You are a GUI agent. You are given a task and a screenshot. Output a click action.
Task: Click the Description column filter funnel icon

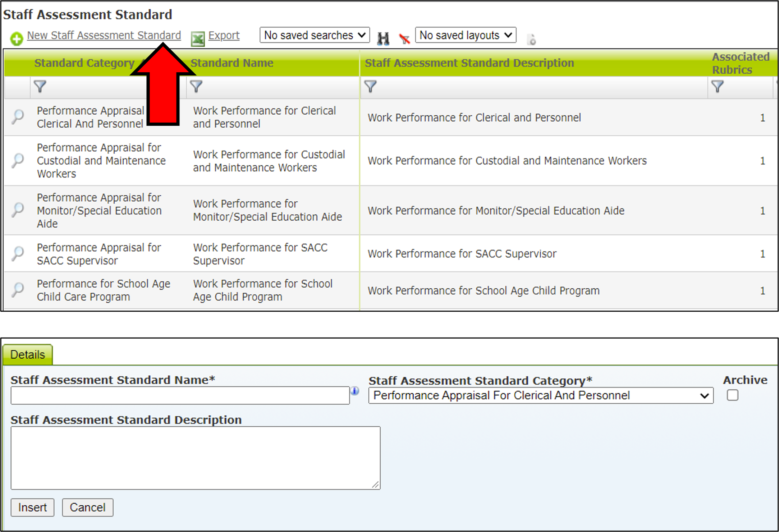point(370,87)
